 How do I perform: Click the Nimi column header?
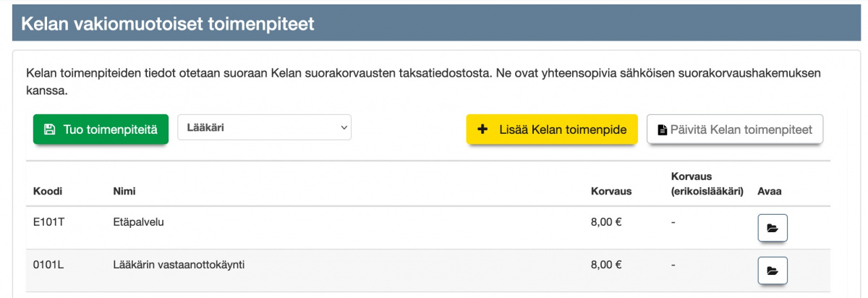124,192
